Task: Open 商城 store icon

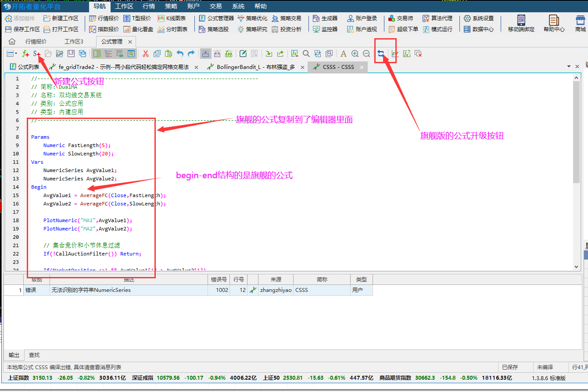Action: tap(580, 24)
